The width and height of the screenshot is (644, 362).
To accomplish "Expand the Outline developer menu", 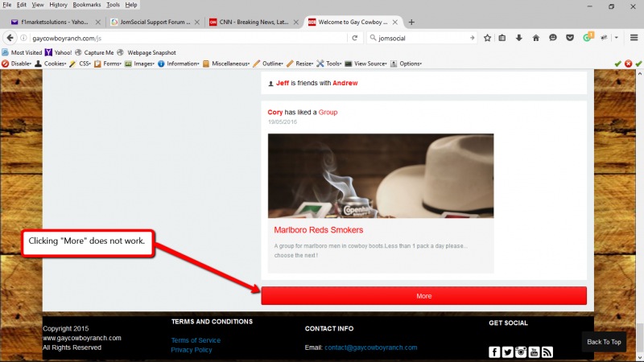I will point(268,64).
